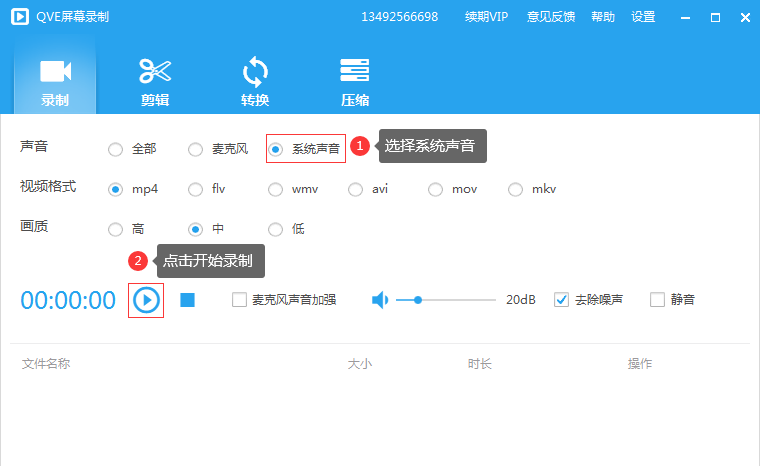Screen dimensions: 760x466
Task: Open the 设置 settings menu
Action: 643,17
